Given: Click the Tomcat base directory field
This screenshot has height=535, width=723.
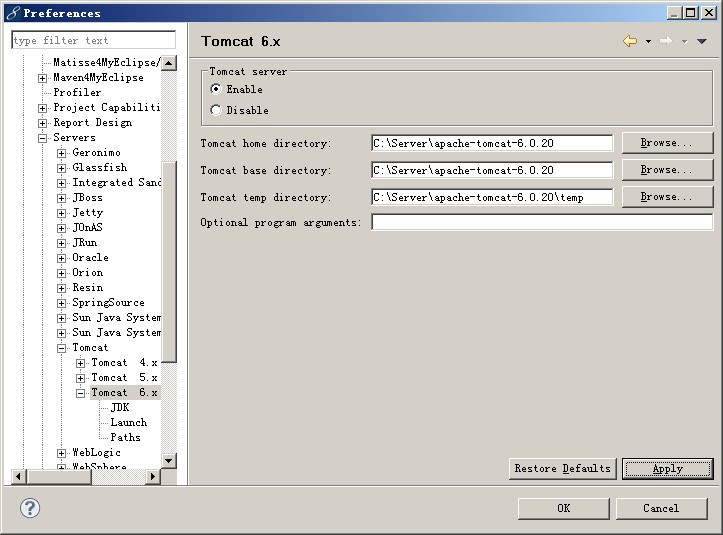Looking at the screenshot, I should coord(492,170).
